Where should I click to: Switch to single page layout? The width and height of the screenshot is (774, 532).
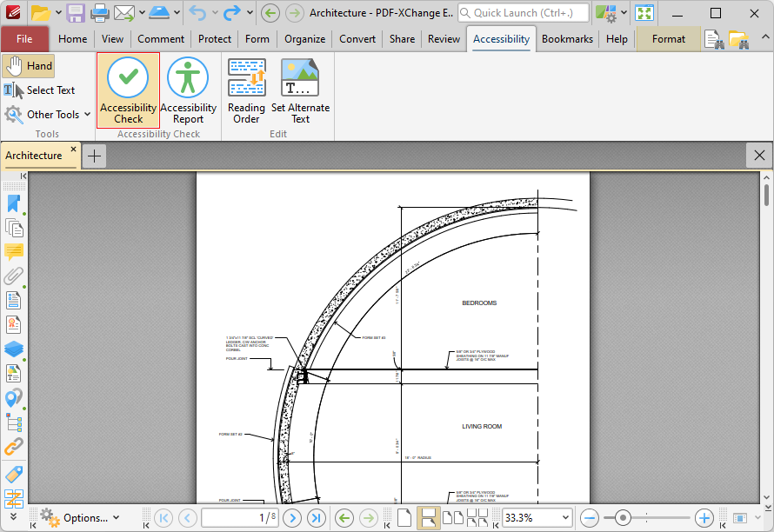point(404,518)
